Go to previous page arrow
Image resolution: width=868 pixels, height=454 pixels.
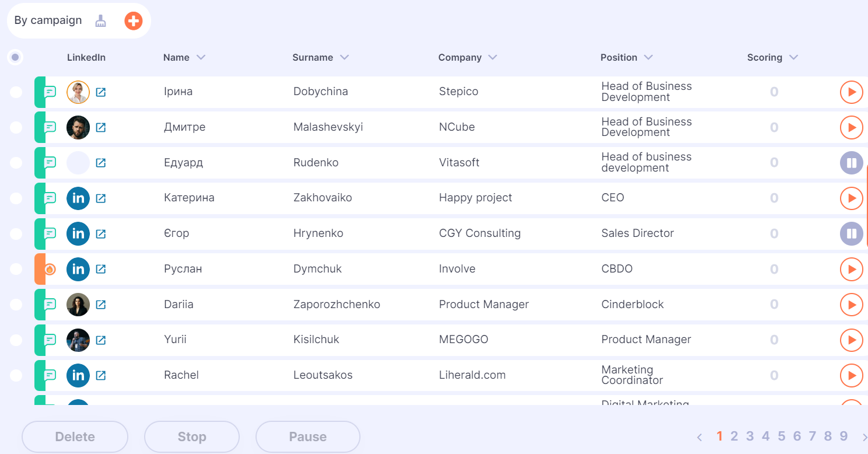pyautogui.click(x=699, y=436)
